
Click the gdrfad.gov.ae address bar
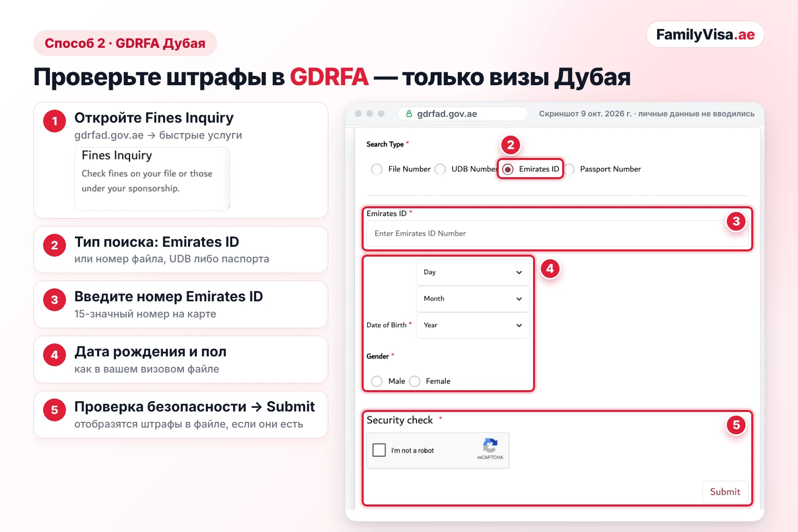(463, 114)
